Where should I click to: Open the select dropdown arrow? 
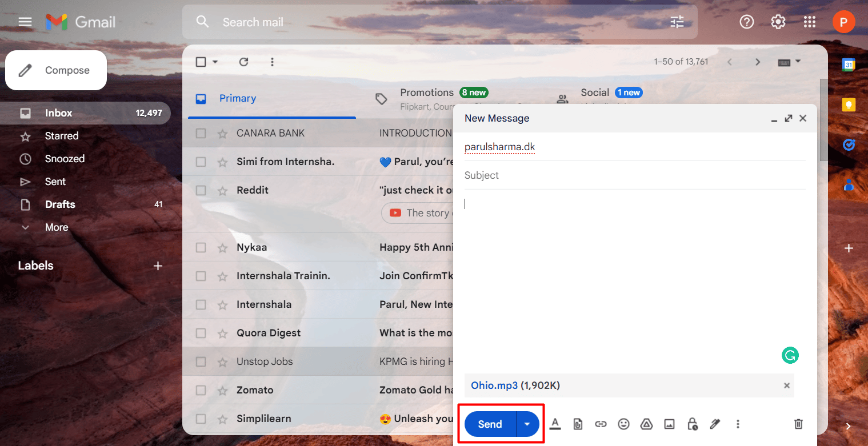point(215,62)
